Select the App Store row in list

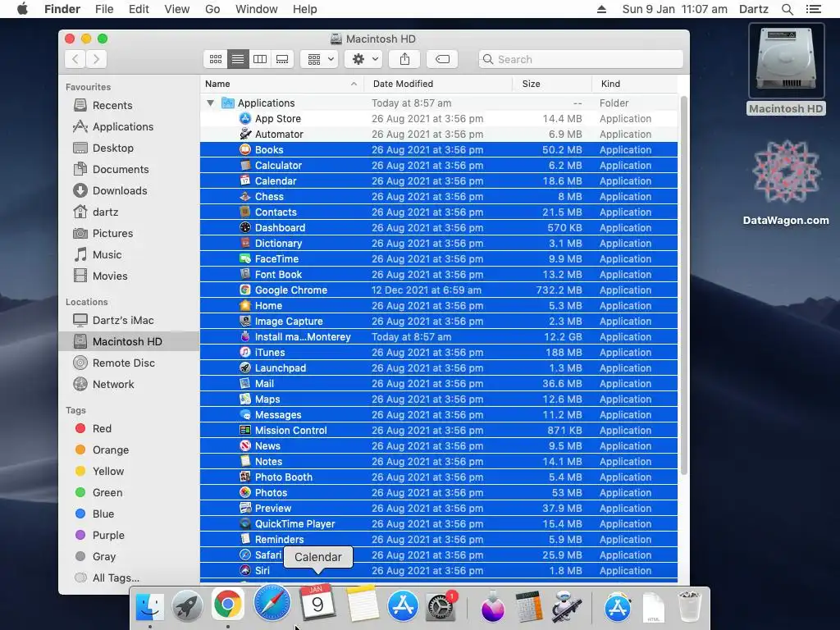pos(439,118)
